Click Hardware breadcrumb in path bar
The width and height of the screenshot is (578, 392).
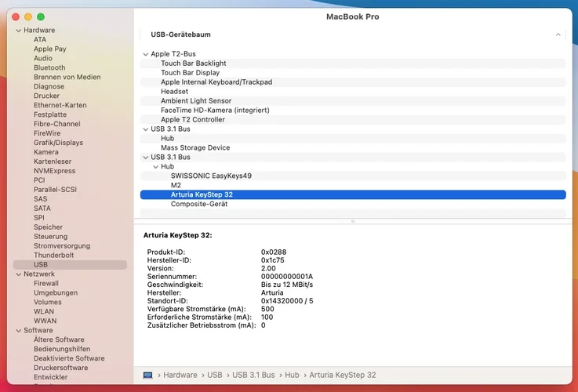[180, 376]
